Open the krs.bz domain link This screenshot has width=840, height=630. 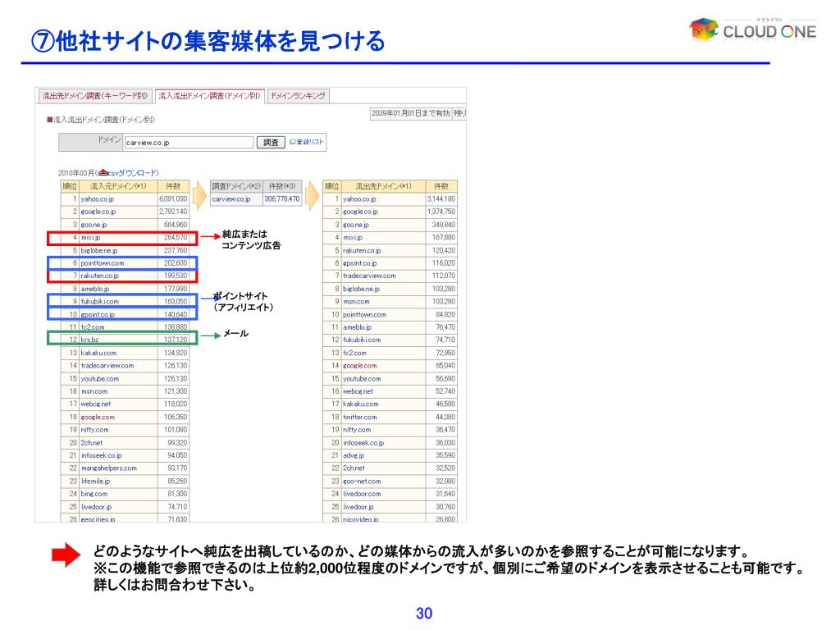click(x=89, y=340)
